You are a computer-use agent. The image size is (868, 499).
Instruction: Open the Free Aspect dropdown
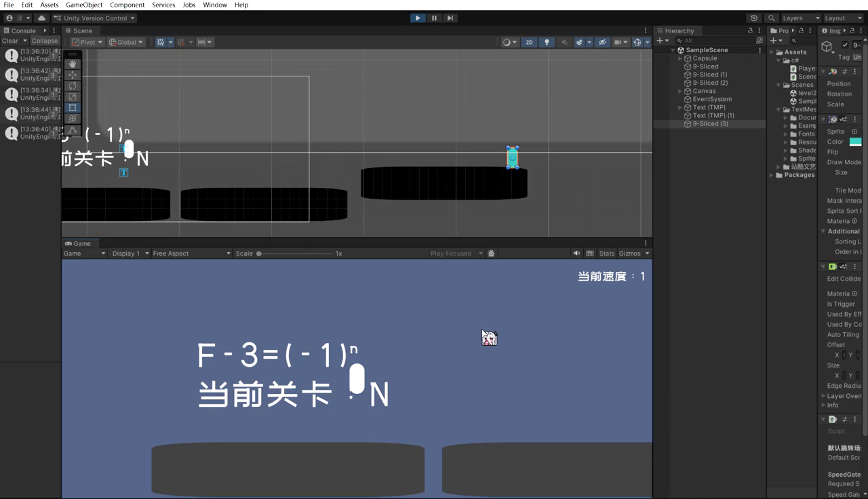pos(191,254)
